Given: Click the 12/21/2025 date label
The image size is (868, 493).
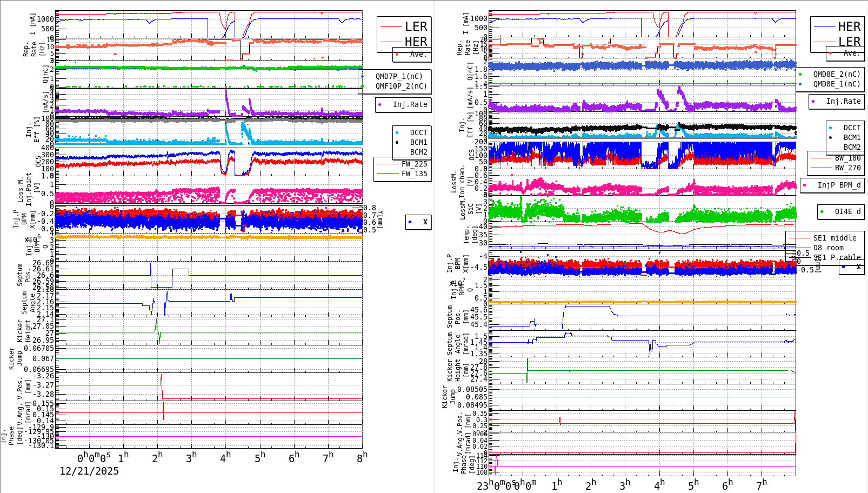Looking at the screenshot, I should tap(88, 471).
